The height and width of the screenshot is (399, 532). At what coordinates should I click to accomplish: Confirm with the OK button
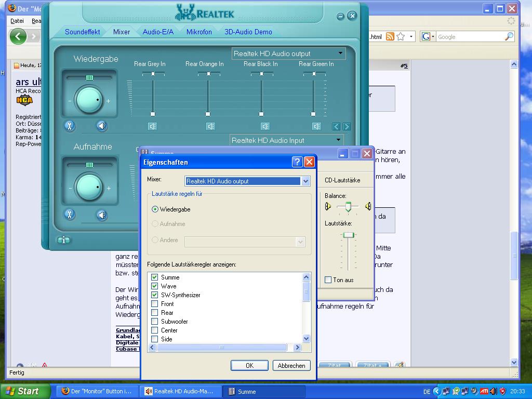point(249,365)
